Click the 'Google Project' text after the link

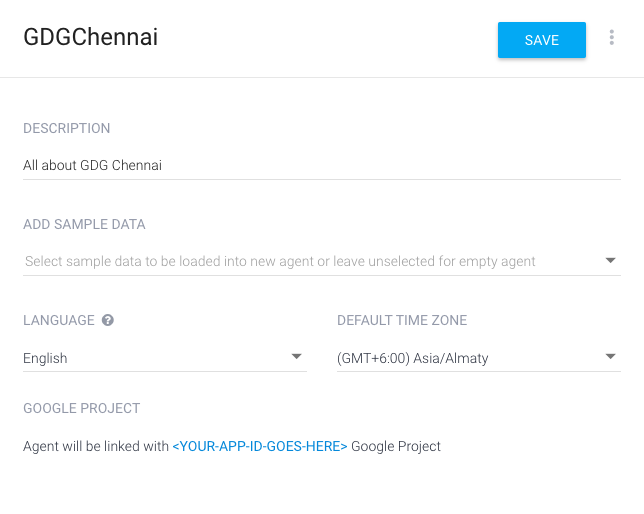pyautogui.click(x=396, y=446)
